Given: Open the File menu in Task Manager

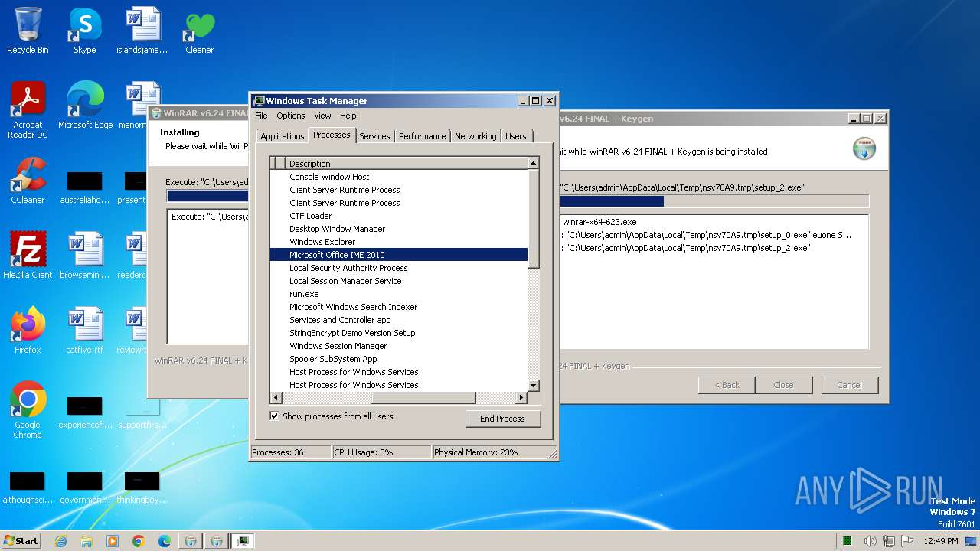Looking at the screenshot, I should [x=261, y=116].
